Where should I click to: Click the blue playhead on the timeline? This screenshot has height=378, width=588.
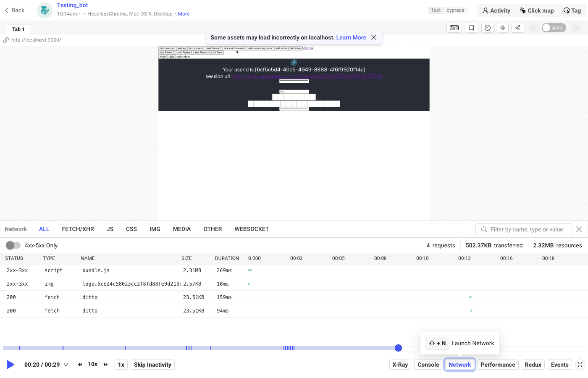coord(398,348)
